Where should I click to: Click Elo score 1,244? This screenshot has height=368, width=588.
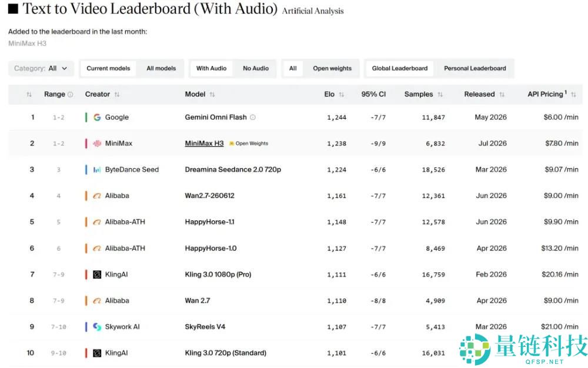coord(336,118)
